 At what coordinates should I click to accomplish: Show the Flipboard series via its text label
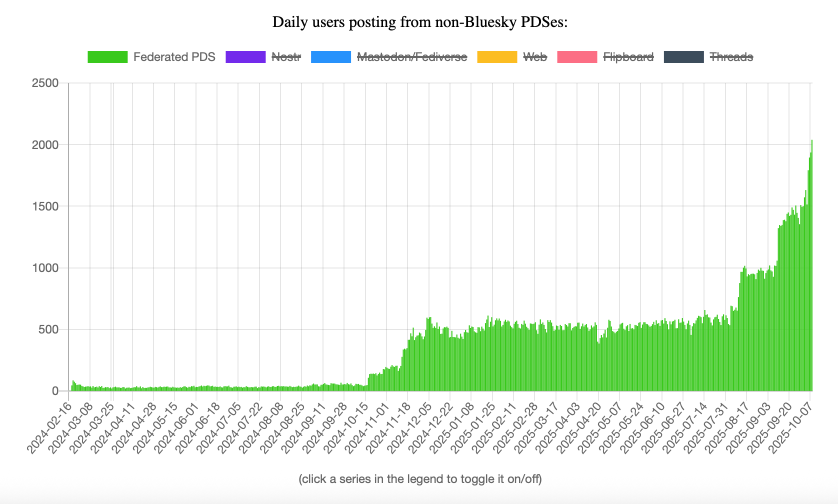click(628, 57)
